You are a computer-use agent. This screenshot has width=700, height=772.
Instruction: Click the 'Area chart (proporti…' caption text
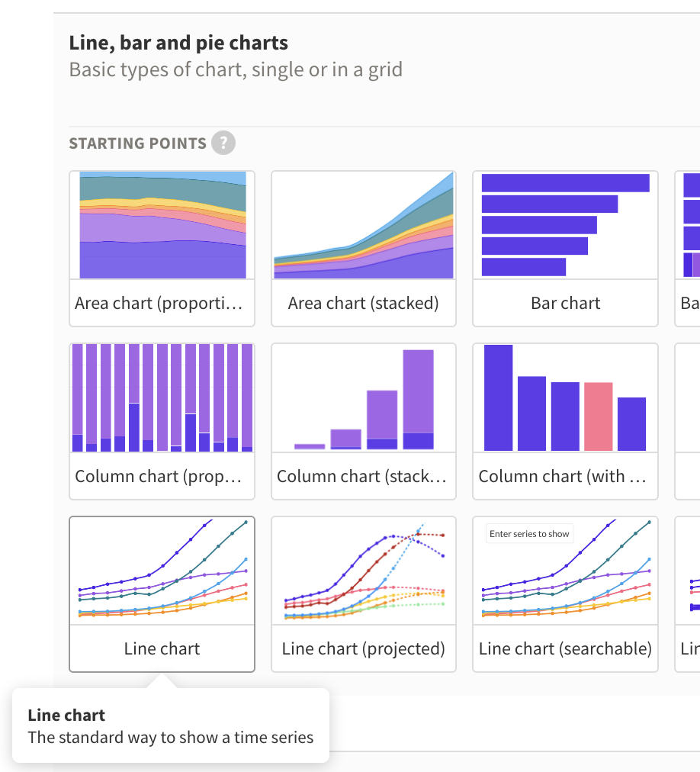[x=159, y=303]
